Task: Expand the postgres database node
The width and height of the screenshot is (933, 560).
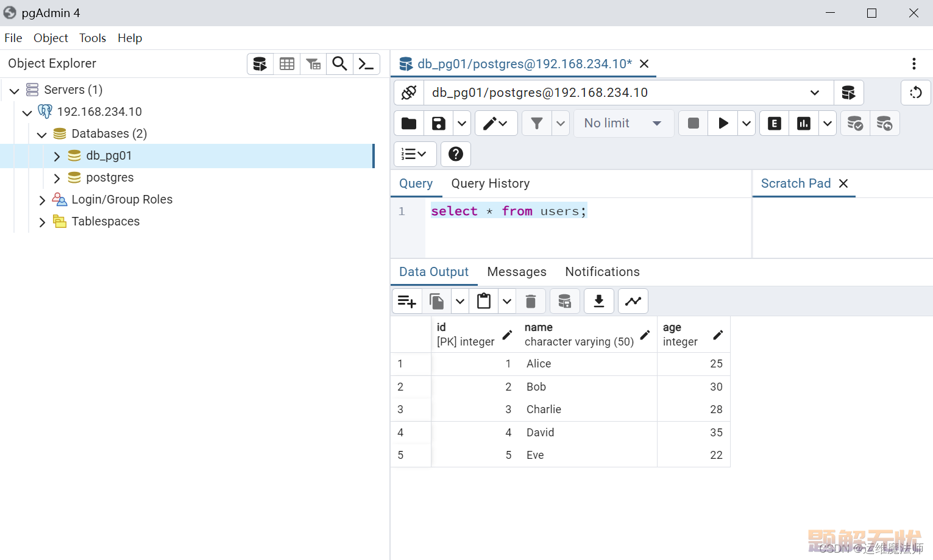Action: 56,178
